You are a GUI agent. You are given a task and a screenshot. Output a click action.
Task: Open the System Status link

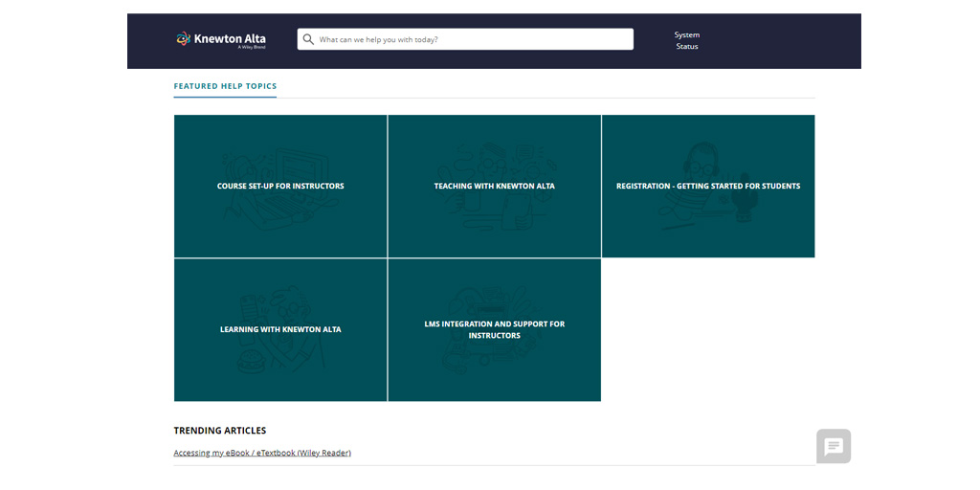tap(687, 40)
